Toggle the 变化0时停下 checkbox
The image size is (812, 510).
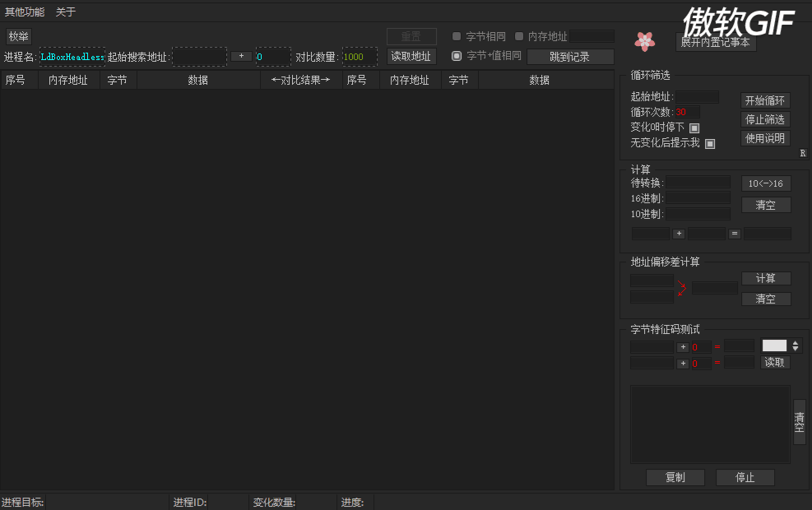click(694, 128)
